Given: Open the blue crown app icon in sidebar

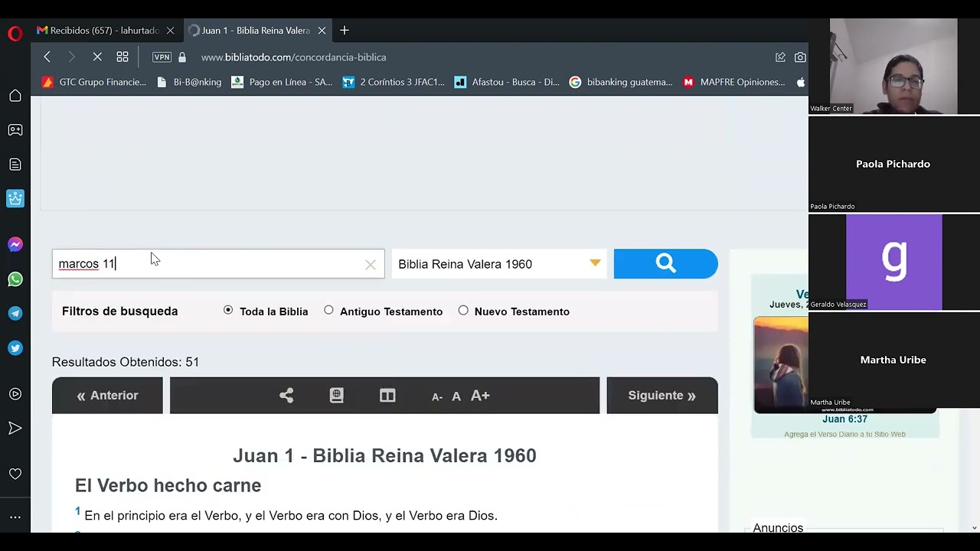Looking at the screenshot, I should coord(15,199).
